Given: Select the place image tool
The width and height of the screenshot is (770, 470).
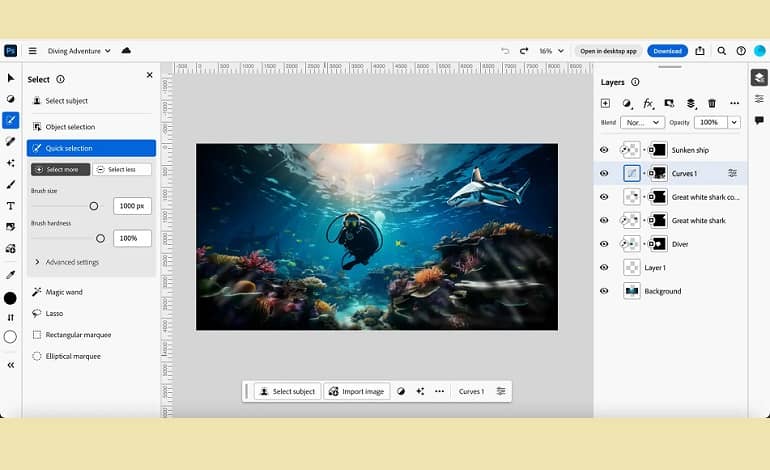Looking at the screenshot, I should tap(10, 227).
